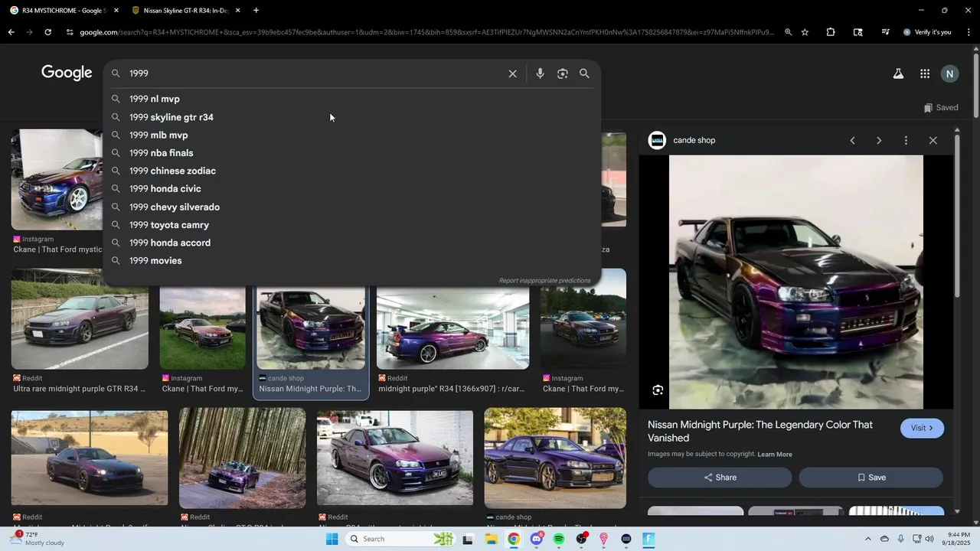Choose suggestion 1999 nl mvp
The width and height of the screenshot is (980, 551).
point(352,99)
